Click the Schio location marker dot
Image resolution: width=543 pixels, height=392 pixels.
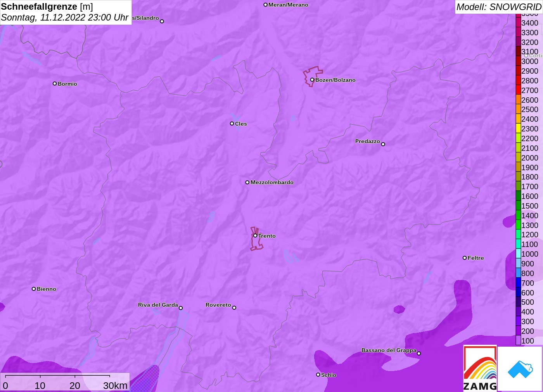(x=318, y=375)
